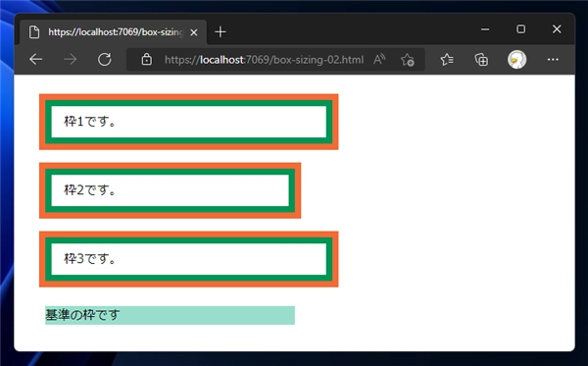Click the 枠2です box
588x366 pixels.
click(x=170, y=190)
